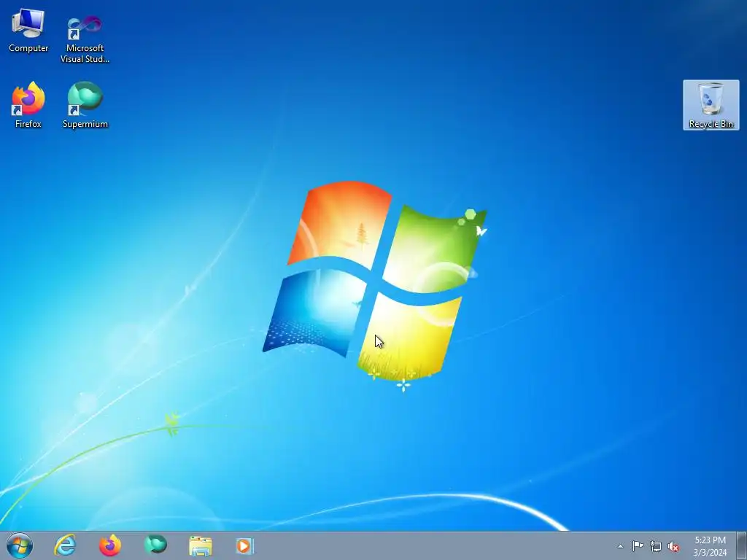
Task: Click the "Supermium" label under its icon
Action: point(85,124)
